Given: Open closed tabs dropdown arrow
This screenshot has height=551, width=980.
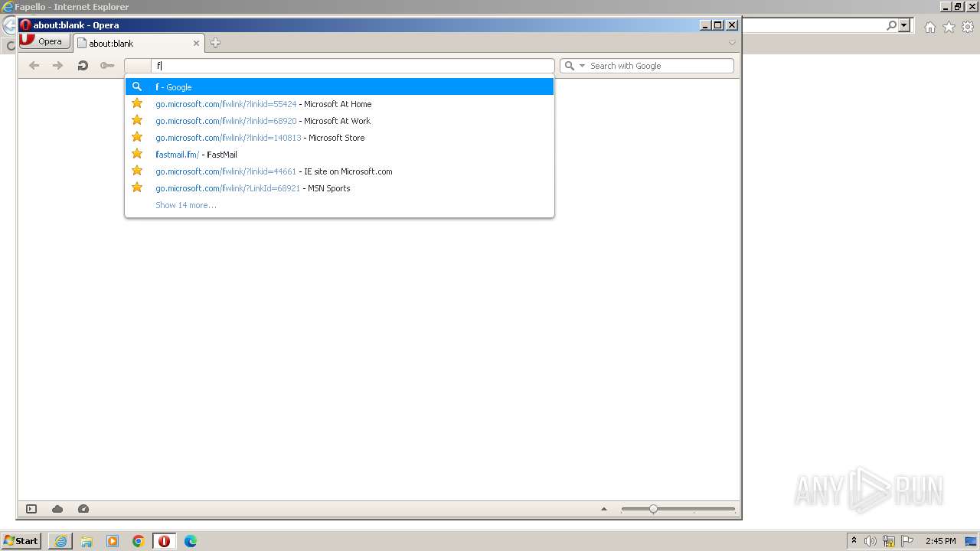Looking at the screenshot, I should tap(732, 43).
